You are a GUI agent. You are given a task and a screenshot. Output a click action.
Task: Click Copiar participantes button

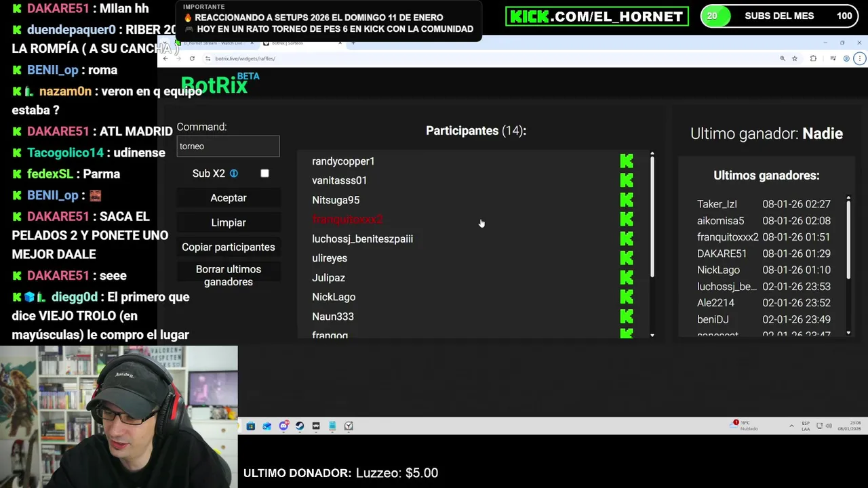click(229, 247)
